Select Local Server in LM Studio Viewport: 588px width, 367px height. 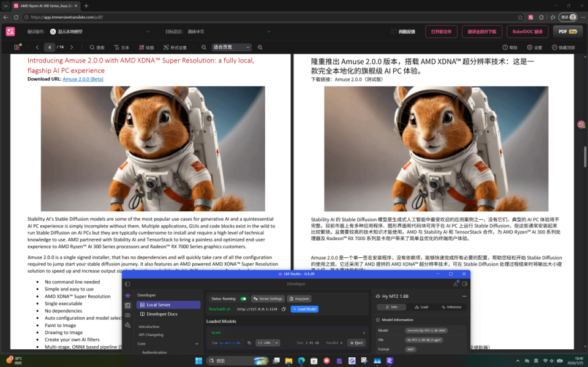[168, 305]
